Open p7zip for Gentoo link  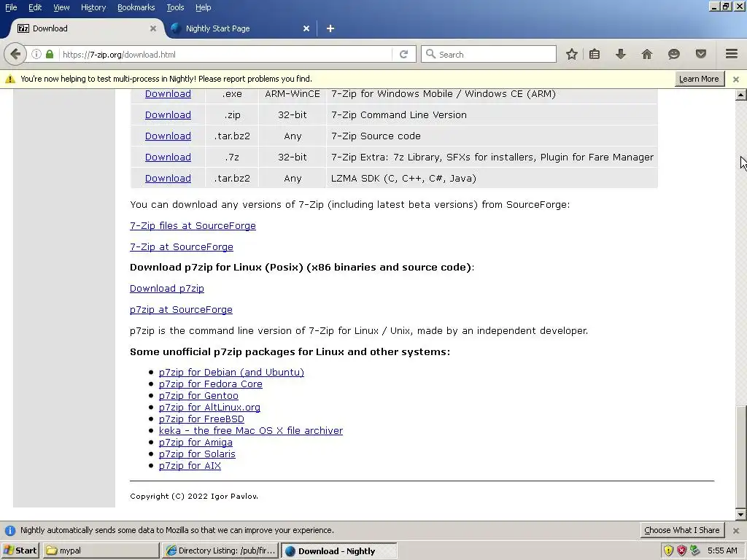pos(198,396)
